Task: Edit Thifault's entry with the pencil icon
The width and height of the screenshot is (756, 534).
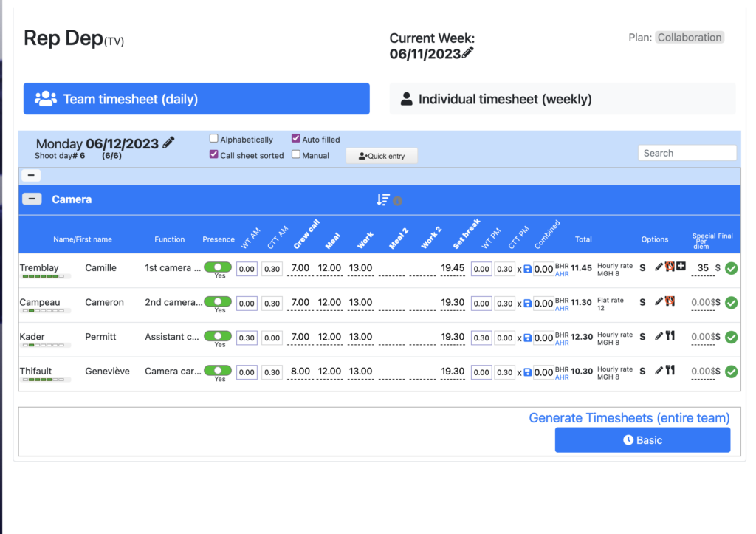Action: pyautogui.click(x=659, y=371)
